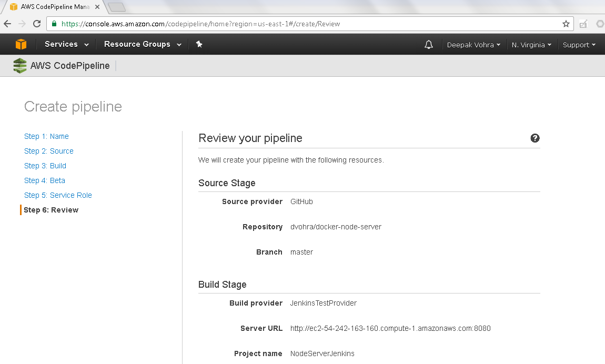Click the Jenkins Server URL value
The width and height of the screenshot is (605, 364).
click(x=390, y=329)
